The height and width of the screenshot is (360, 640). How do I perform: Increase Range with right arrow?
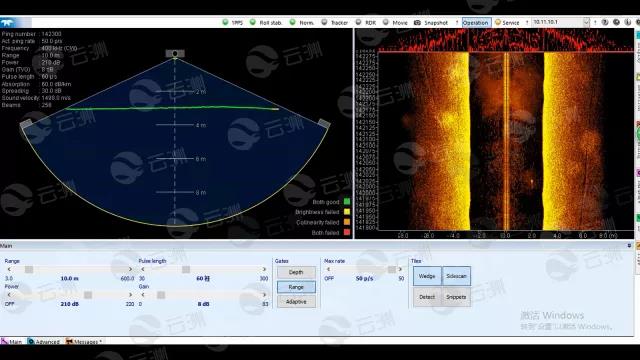pos(130,269)
